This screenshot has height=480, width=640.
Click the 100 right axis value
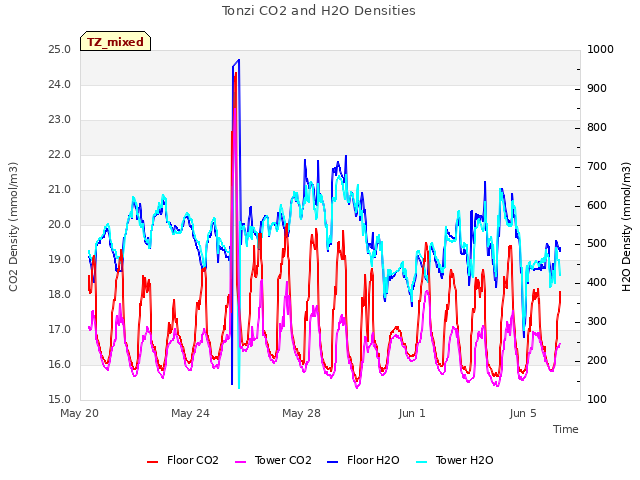coord(597,400)
